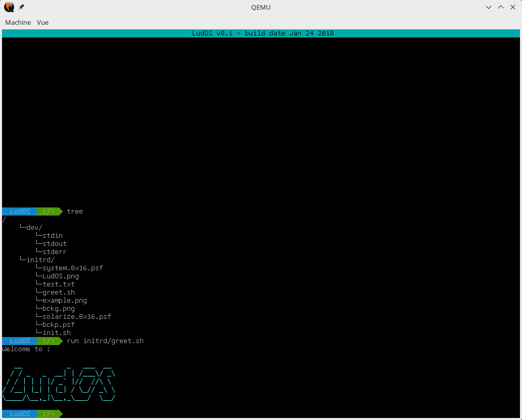Click LudOS.png file name
The width and height of the screenshot is (522, 420).
coord(61,276)
